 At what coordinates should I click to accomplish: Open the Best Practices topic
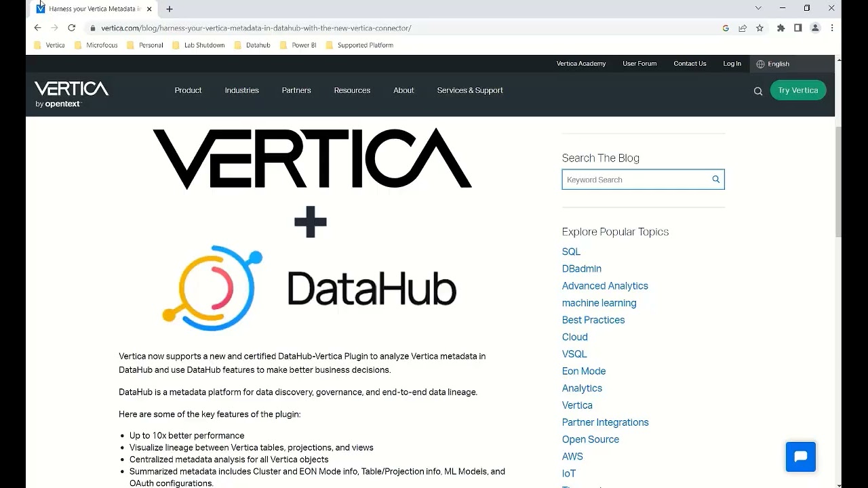point(593,320)
